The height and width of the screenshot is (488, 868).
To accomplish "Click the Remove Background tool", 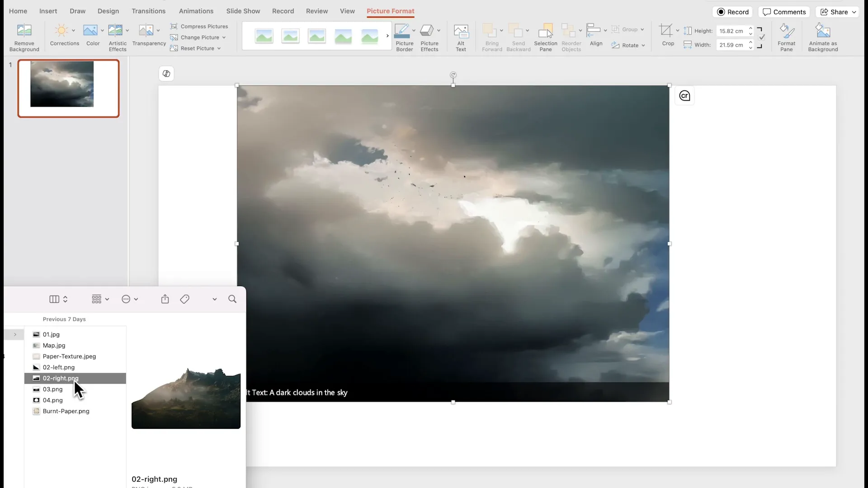I will 24,38.
